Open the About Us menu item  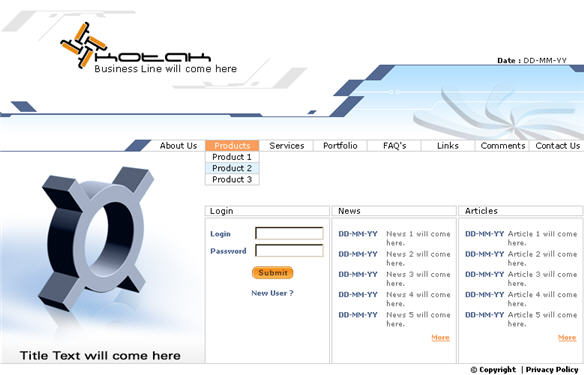[178, 146]
